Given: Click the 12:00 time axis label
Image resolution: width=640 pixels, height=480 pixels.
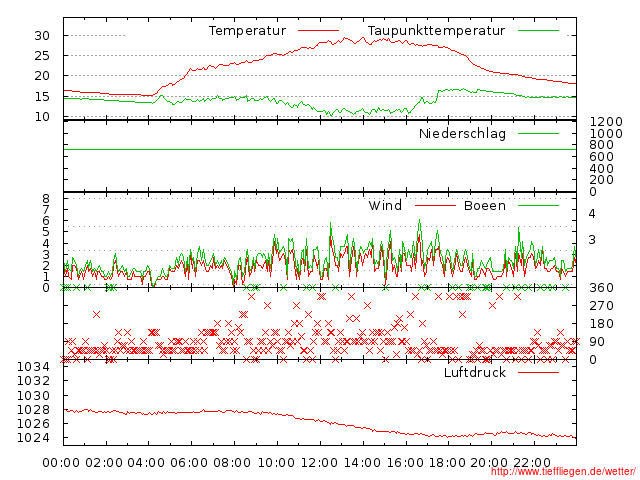Looking at the screenshot, I should pyautogui.click(x=319, y=462).
